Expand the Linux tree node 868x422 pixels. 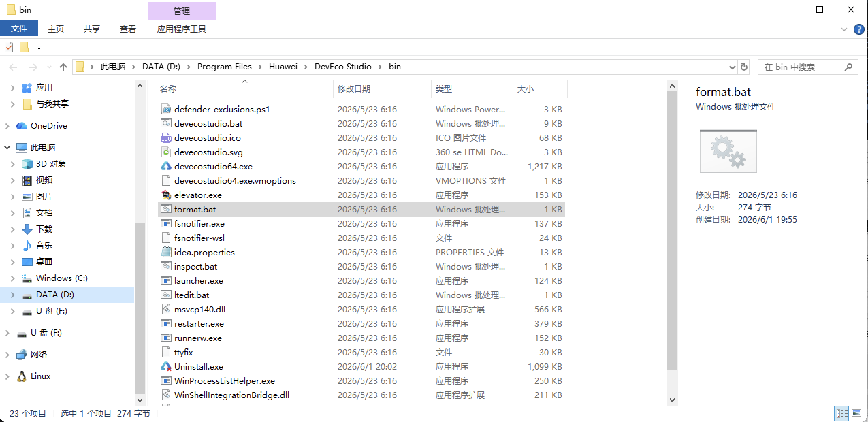[7, 377]
